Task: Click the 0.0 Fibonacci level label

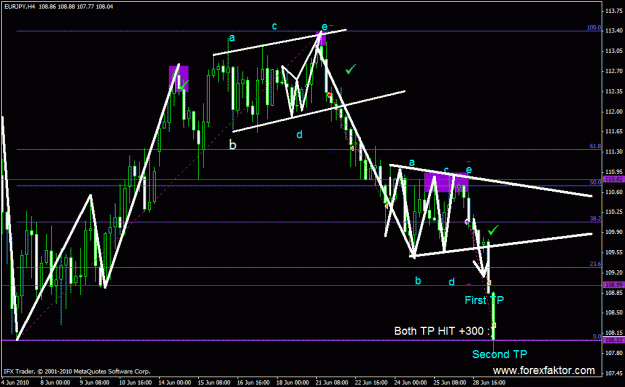Action: pyautogui.click(x=597, y=337)
